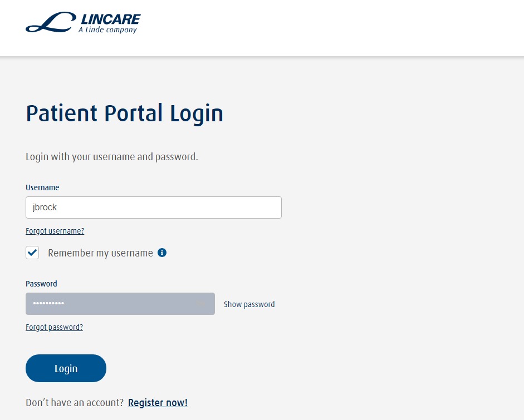The width and height of the screenshot is (524, 420).
Task: Toggle Show password visibility
Action: (249, 304)
